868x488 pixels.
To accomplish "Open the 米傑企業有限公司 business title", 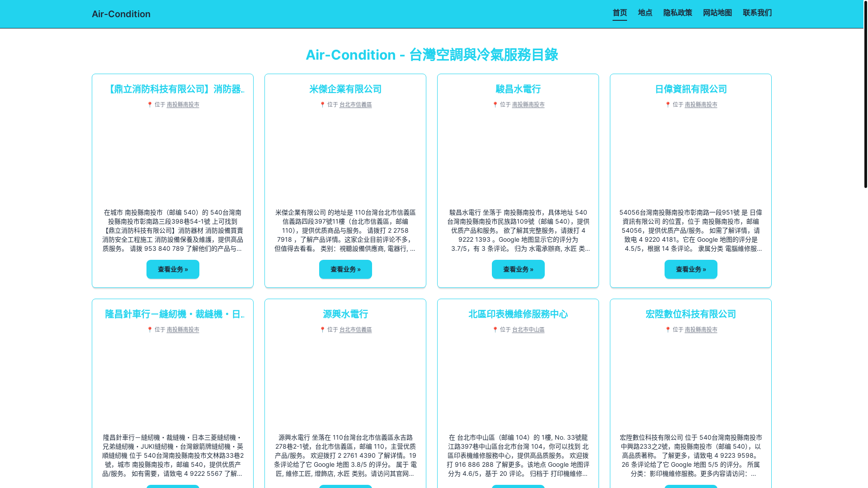I will click(345, 89).
